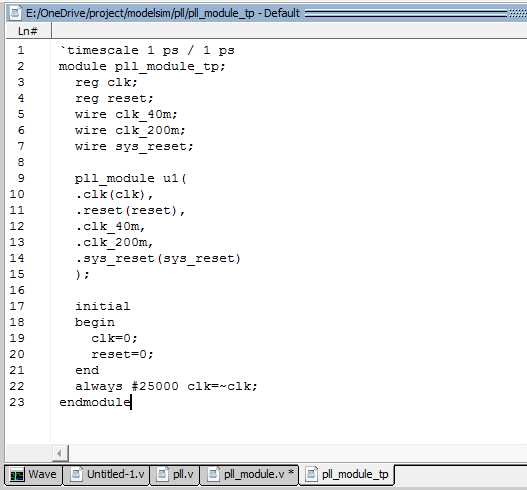Click the 'wire sys_reset;' declaration
This screenshot has width=527, height=490.
pos(134,147)
